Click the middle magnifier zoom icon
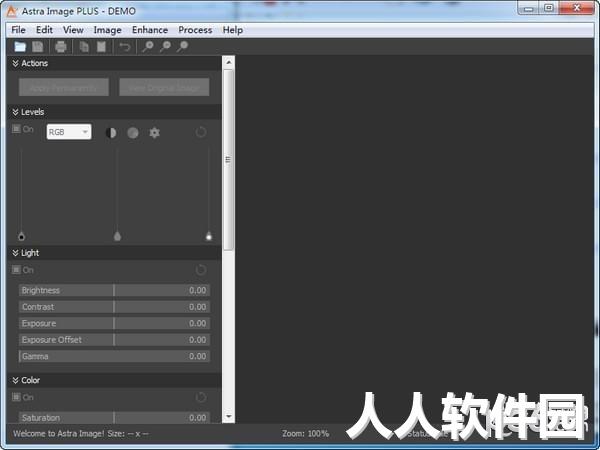The width and height of the screenshot is (600, 450). coord(165,47)
